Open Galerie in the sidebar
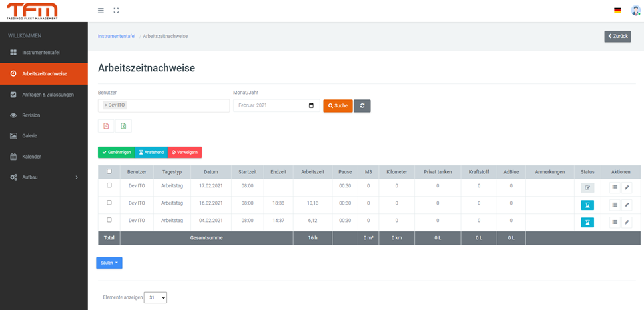 point(43,136)
